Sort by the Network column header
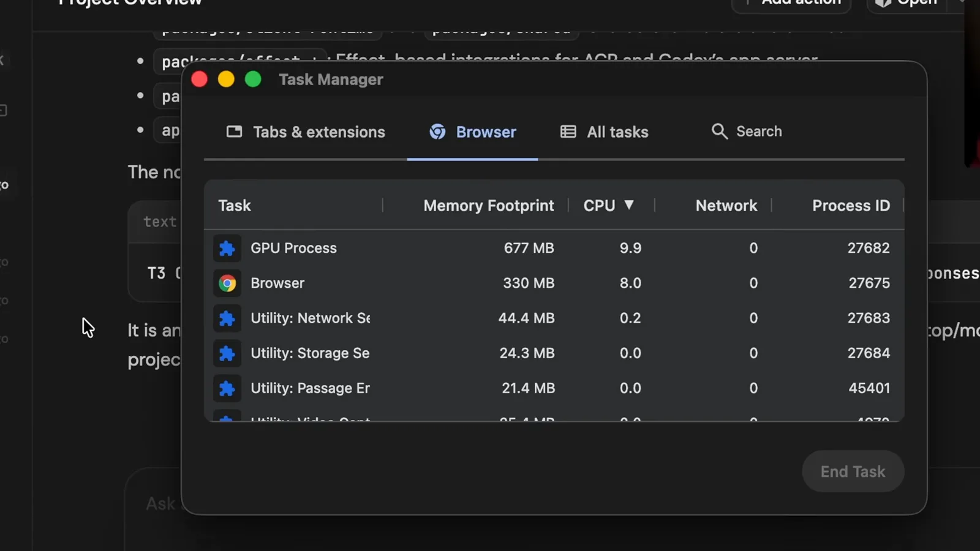980x551 pixels. pos(726,206)
